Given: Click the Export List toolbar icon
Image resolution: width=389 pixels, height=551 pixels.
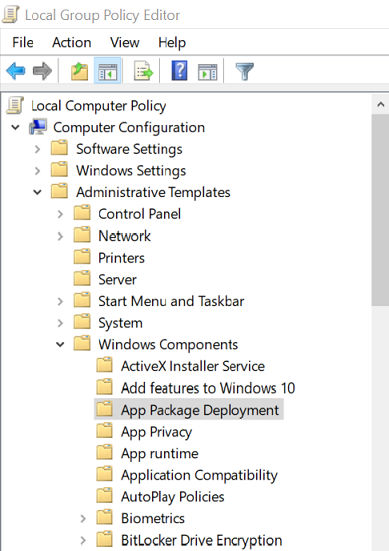Looking at the screenshot, I should [143, 71].
